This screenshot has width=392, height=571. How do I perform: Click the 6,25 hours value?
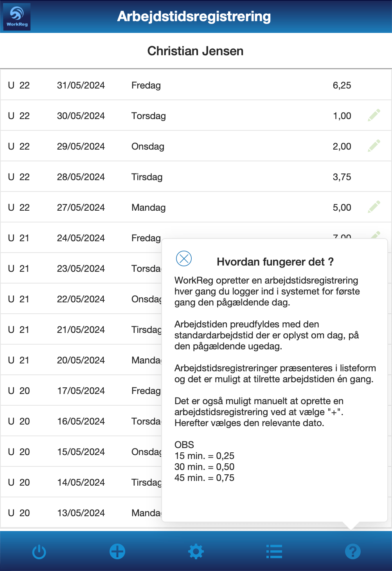tap(342, 85)
